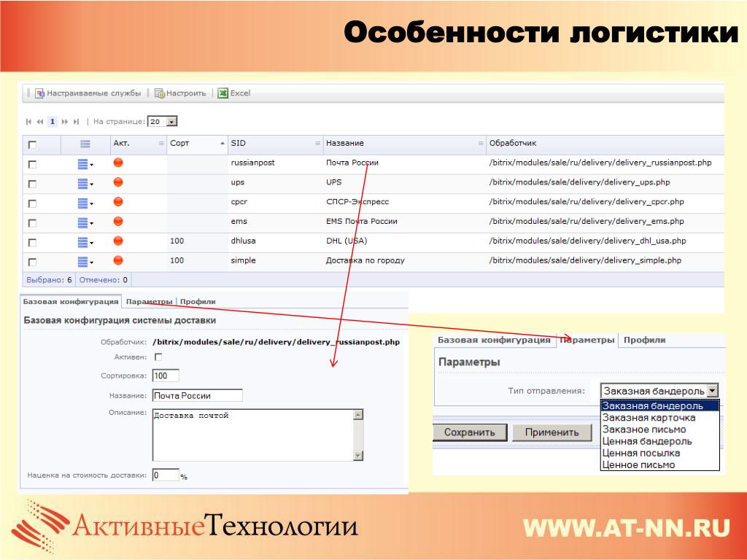The height and width of the screenshot is (560, 747).
Task: Open the actions menu of the cpcr row
Action: 85,203
